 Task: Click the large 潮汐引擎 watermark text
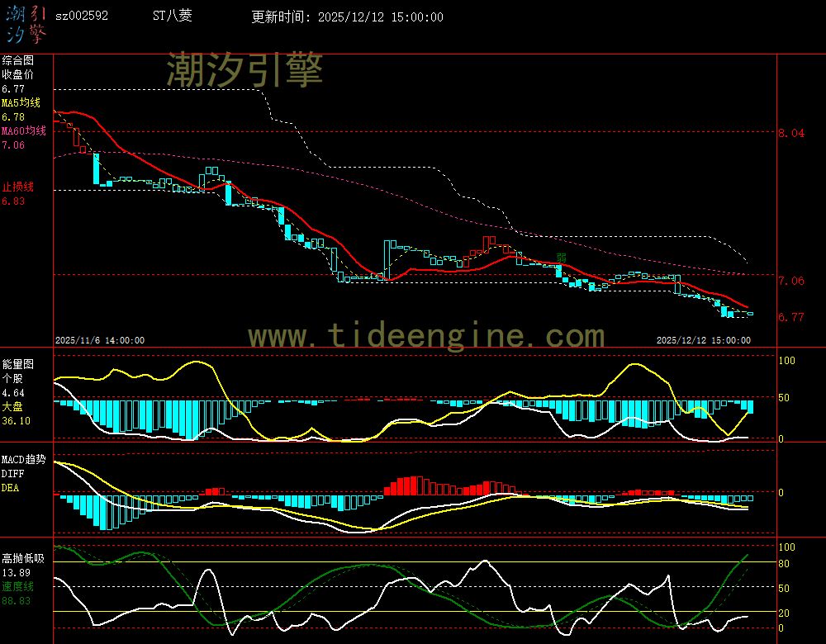pos(244,69)
